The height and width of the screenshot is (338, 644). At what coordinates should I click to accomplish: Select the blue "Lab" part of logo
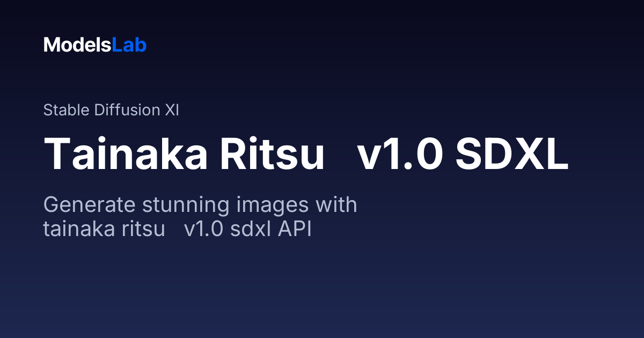[129, 45]
